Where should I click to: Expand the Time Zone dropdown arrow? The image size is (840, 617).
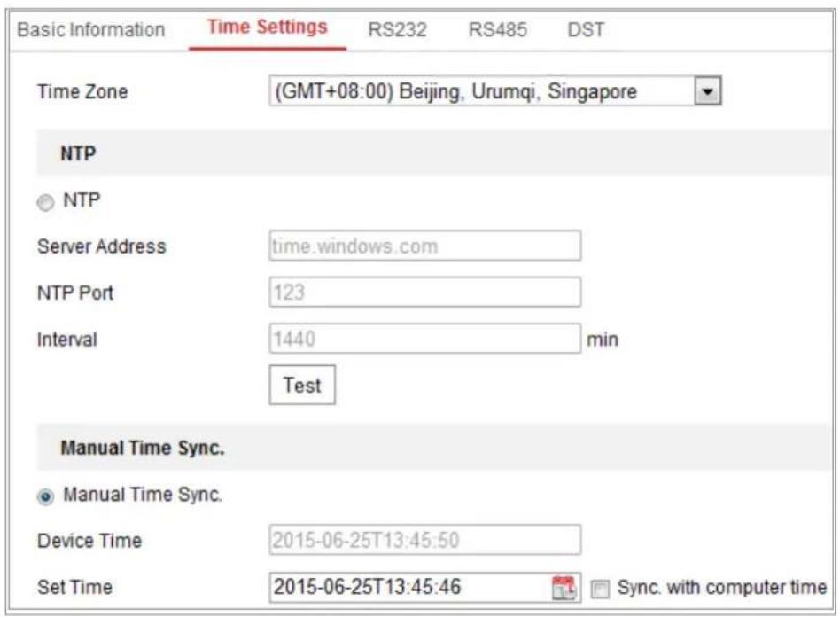[708, 91]
